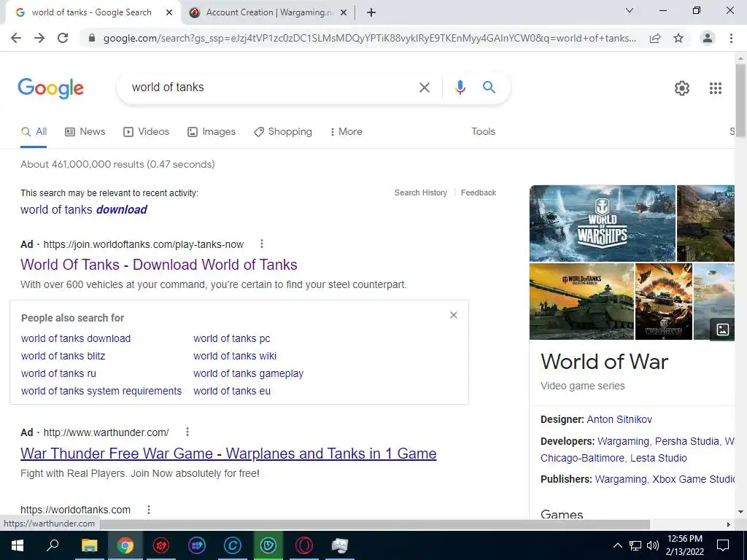Open options for War Thunder ad
The image size is (747, 560).
pyautogui.click(x=187, y=432)
